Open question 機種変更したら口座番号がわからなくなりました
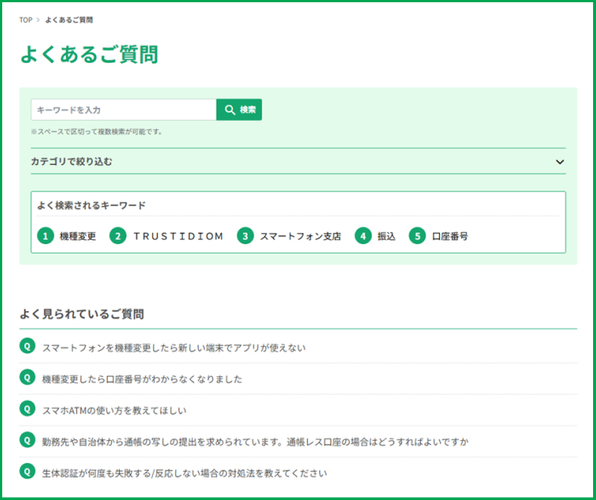The height and width of the screenshot is (500, 596). click(142, 379)
